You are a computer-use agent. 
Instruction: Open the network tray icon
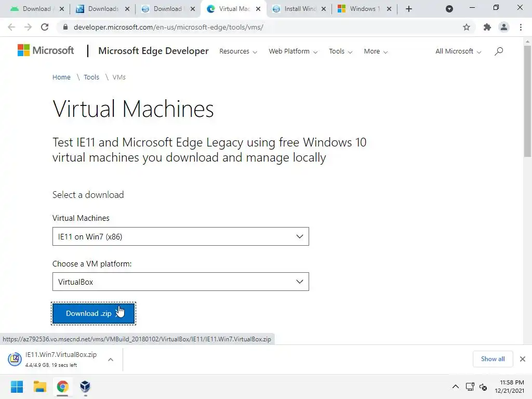470,387
